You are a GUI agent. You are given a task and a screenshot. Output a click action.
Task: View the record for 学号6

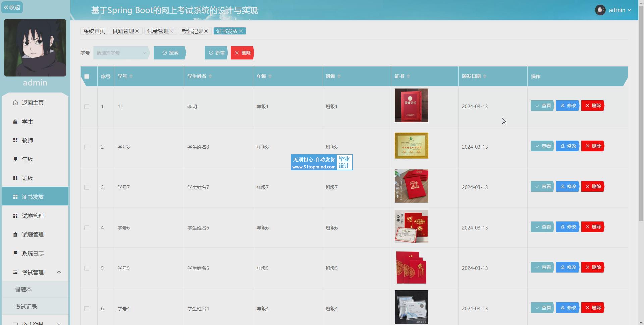tap(542, 227)
